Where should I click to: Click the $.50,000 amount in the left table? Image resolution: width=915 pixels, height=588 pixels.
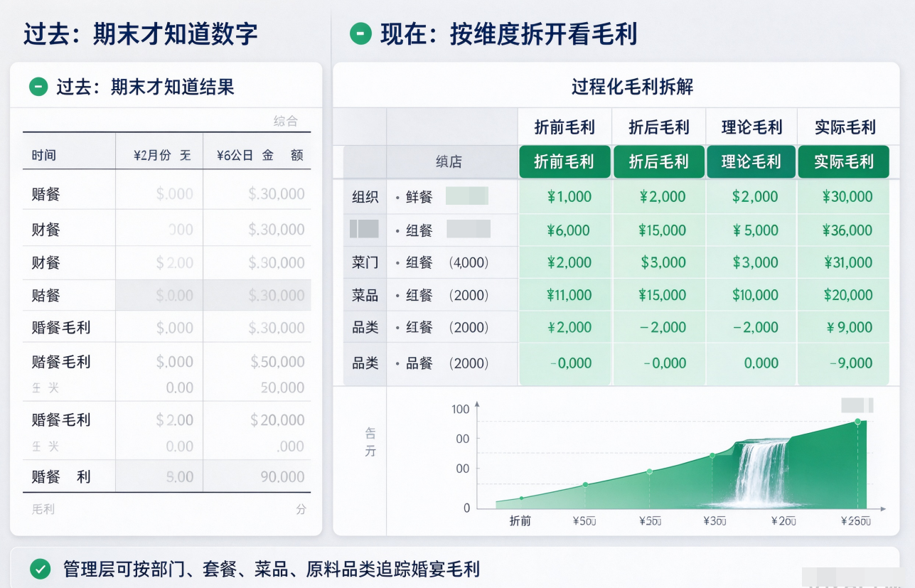[x=277, y=362]
